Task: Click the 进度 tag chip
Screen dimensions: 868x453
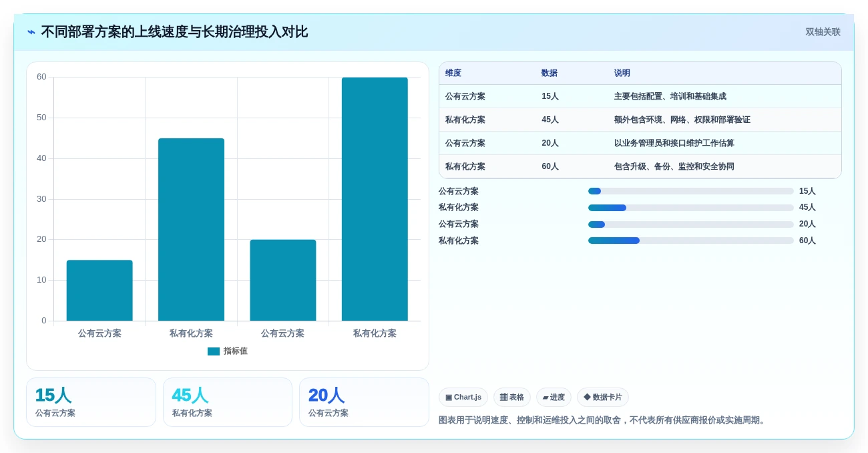Action: 554,398
